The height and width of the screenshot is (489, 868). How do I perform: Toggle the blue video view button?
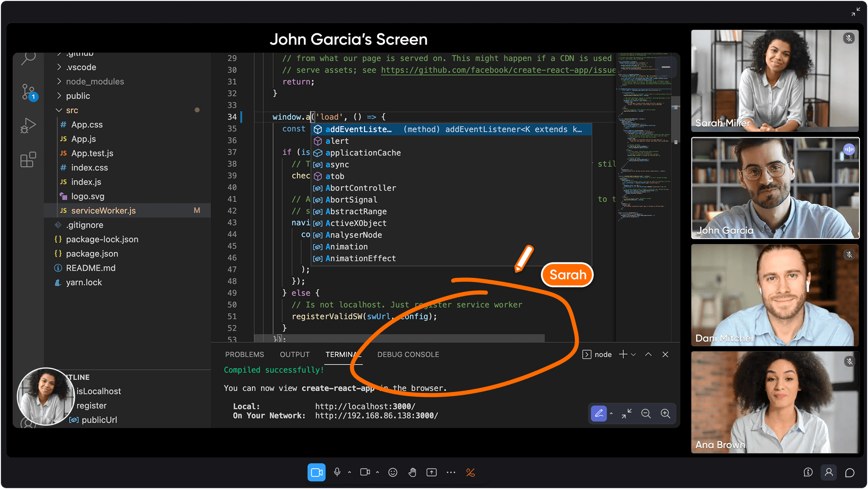317,472
